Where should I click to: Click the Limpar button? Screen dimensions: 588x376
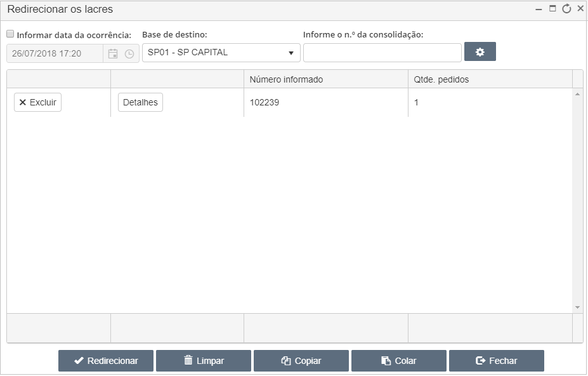click(x=204, y=361)
